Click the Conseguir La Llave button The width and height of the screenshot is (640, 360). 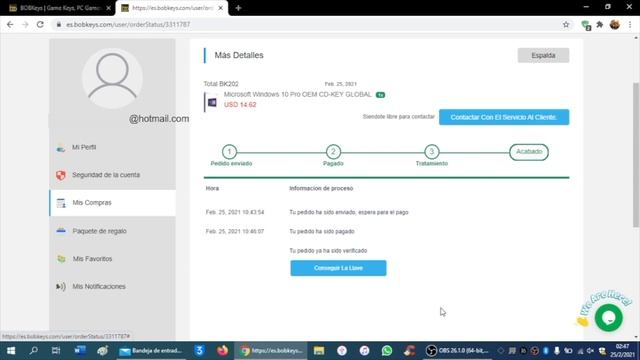(338, 268)
